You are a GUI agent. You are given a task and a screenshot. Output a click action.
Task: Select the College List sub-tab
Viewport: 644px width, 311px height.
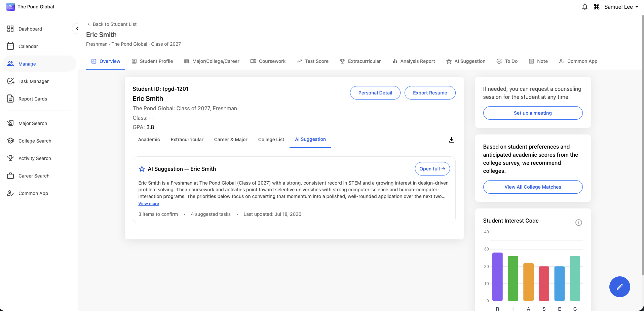click(x=271, y=140)
